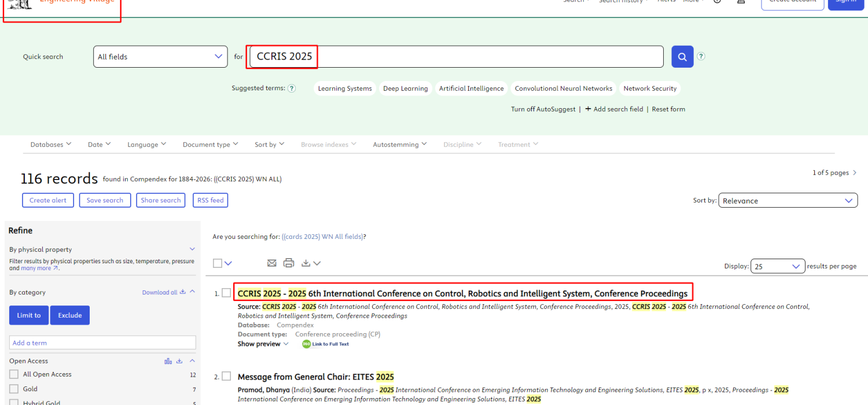The width and height of the screenshot is (868, 405).
Task: Go to the next results page arrow
Action: tap(855, 172)
